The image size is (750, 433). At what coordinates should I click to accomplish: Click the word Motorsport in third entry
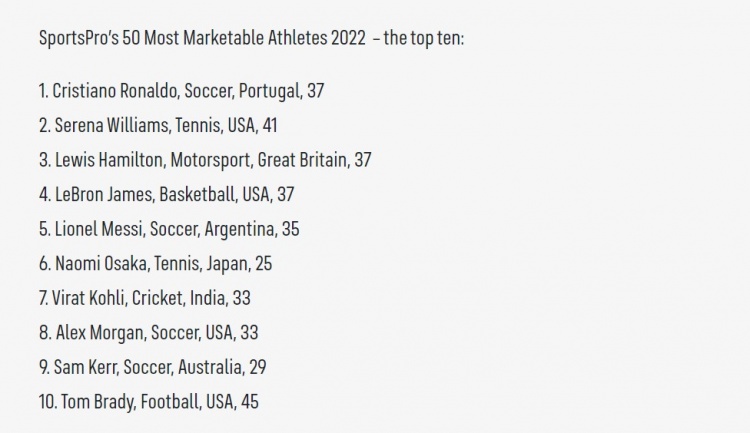(211, 160)
